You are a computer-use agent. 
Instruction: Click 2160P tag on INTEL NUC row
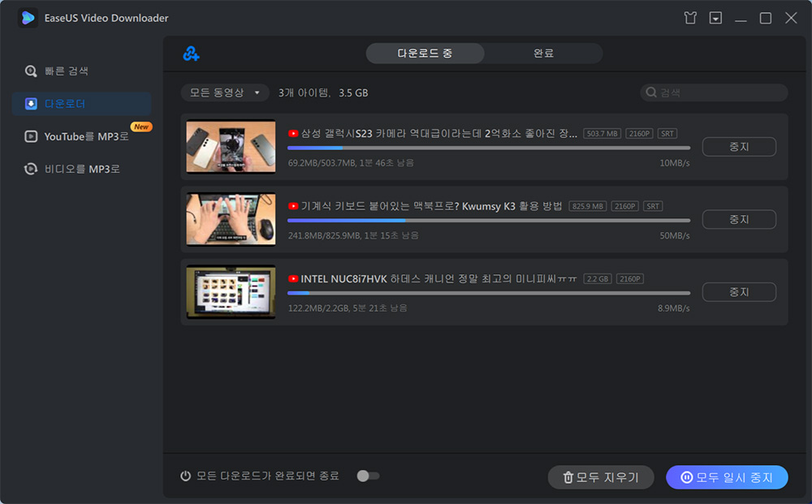630,279
